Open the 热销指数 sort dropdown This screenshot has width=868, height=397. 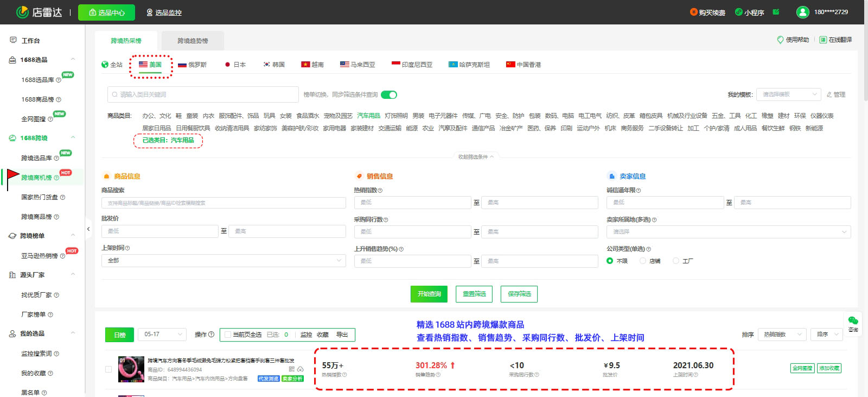(x=782, y=335)
